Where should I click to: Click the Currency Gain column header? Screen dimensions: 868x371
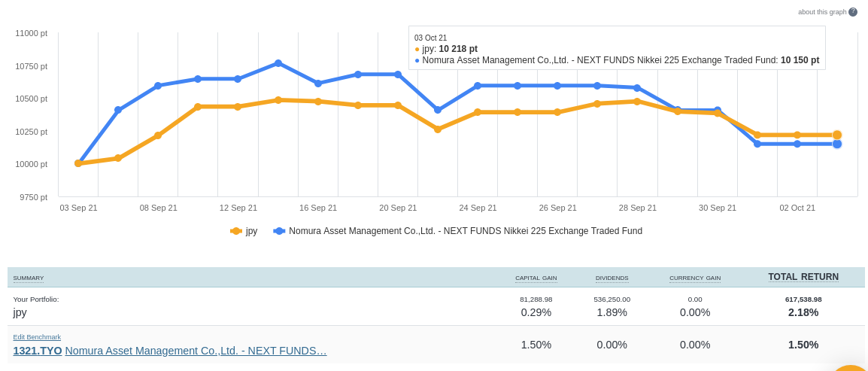pos(695,278)
